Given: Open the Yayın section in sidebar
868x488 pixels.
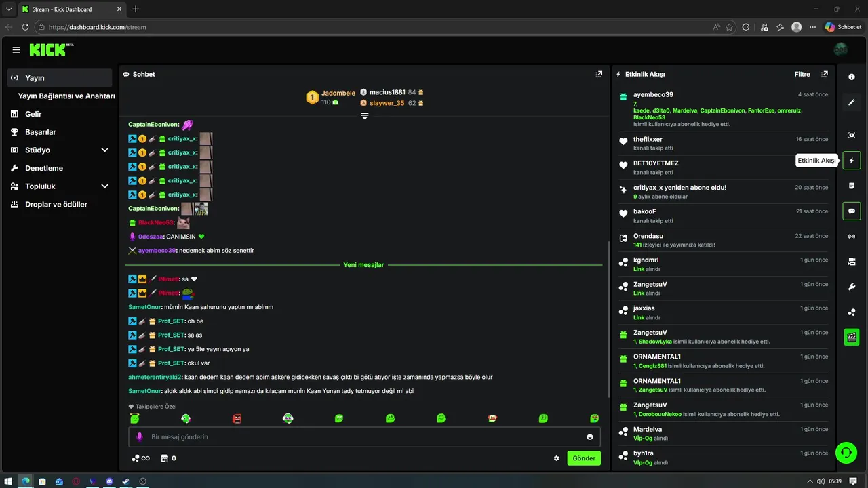Looking at the screenshot, I should click(60, 78).
